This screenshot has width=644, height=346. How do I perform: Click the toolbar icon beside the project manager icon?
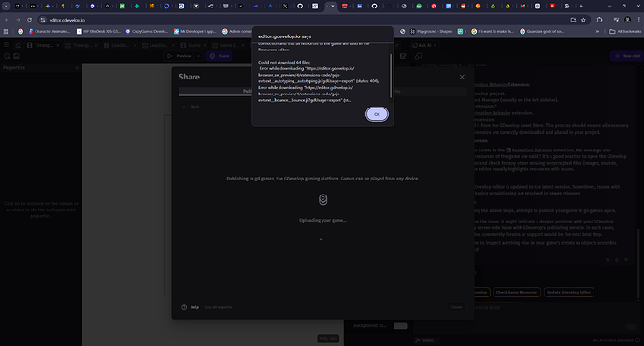pos(17,56)
